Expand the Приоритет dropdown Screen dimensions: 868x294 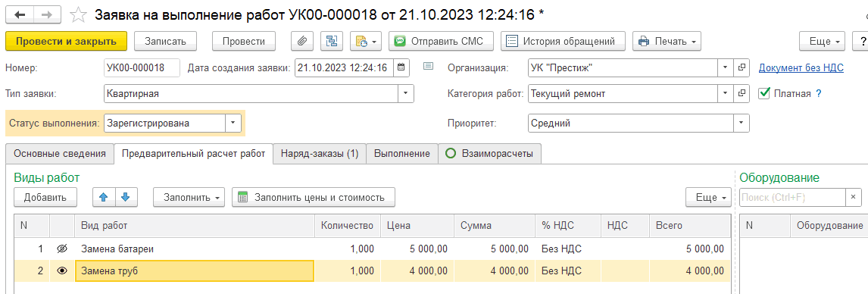coord(742,124)
